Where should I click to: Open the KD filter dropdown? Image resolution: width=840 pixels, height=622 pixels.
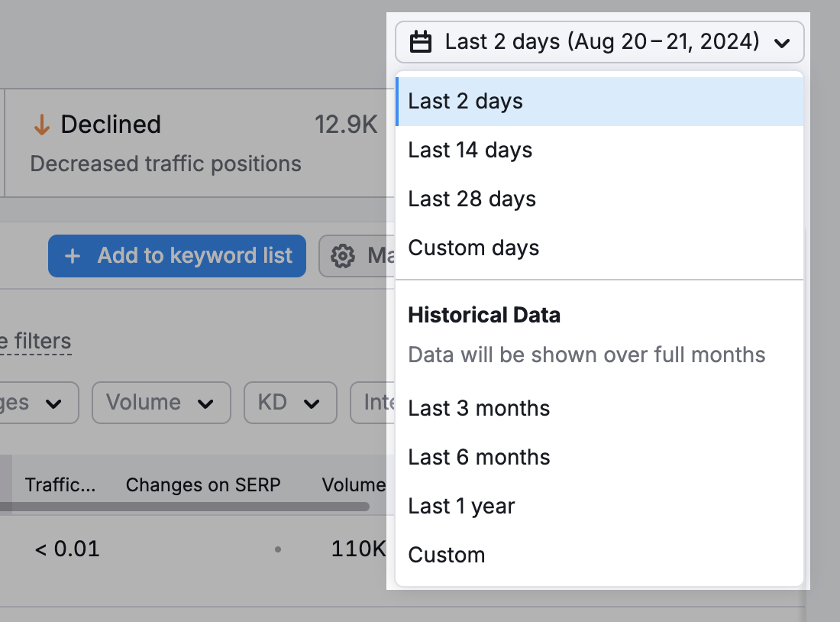(x=290, y=403)
